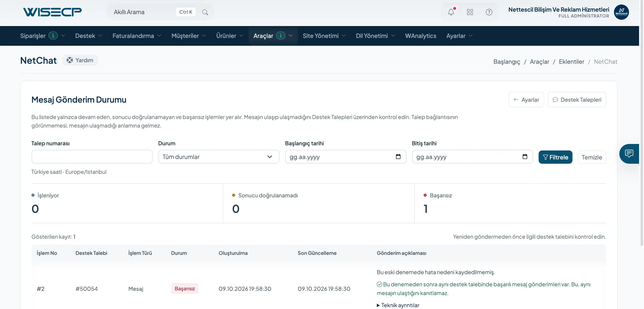644x309 pixels.
Task: Open calendar picker for Başlangıç tarihi
Action: click(398, 157)
